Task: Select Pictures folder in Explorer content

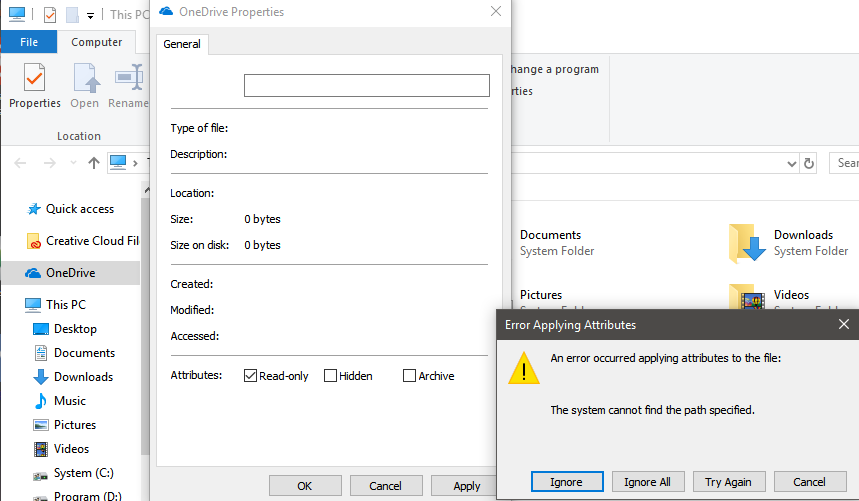Action: coord(541,296)
